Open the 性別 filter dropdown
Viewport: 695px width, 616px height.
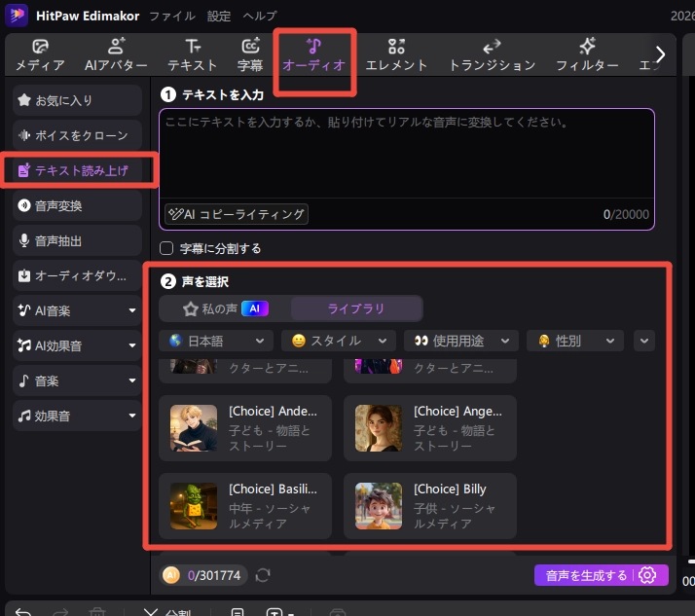pos(575,341)
